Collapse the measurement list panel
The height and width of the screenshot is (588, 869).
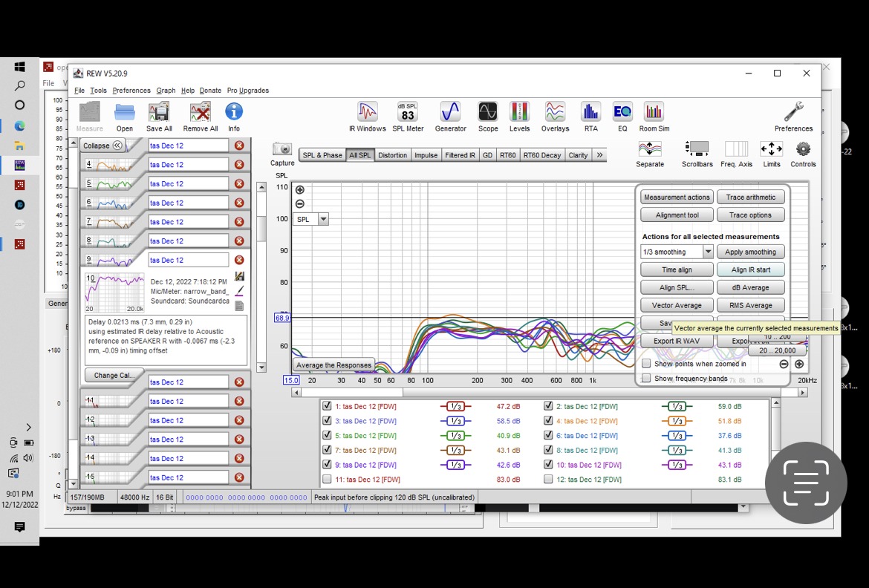[x=102, y=146]
